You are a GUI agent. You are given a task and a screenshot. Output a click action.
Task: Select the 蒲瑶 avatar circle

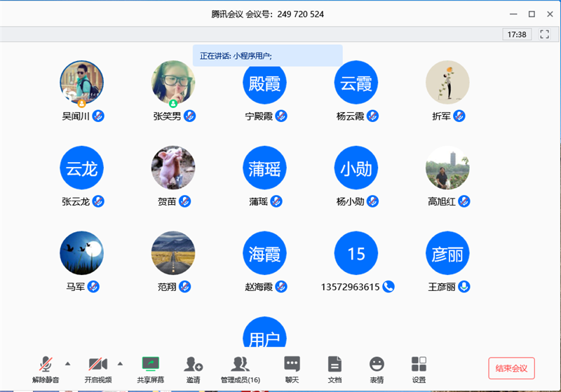264,168
